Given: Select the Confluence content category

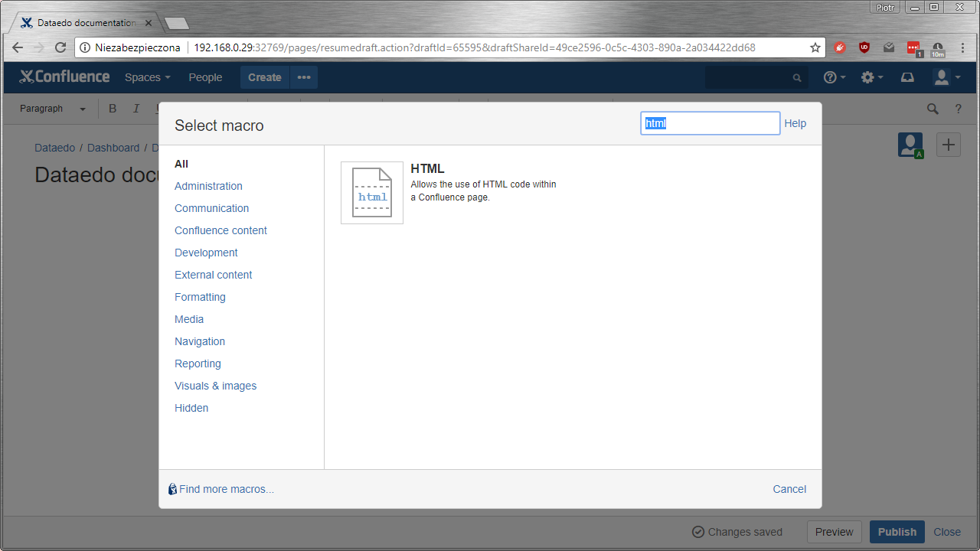Looking at the screenshot, I should coord(220,230).
